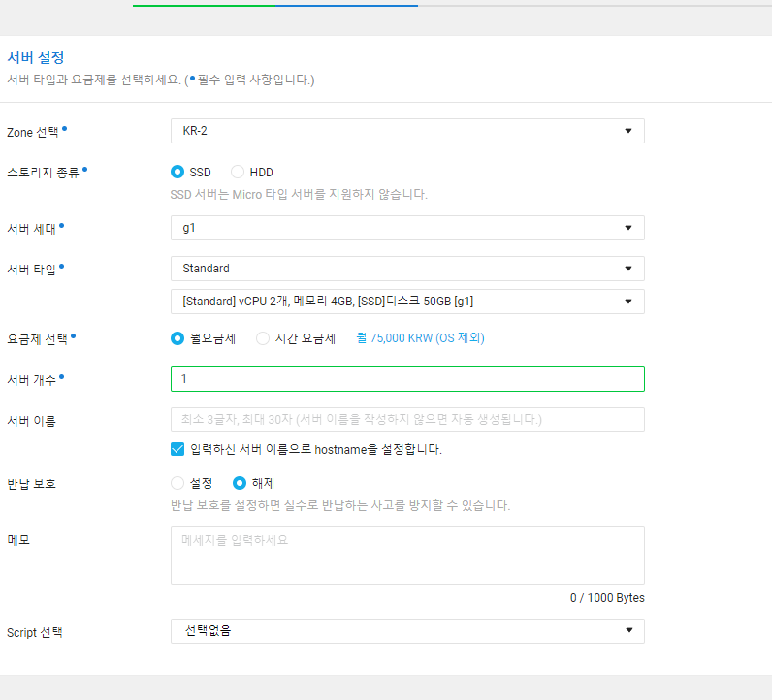Toggle the hostname 설정 checkbox
This screenshot has width=772, height=700.
177,449
